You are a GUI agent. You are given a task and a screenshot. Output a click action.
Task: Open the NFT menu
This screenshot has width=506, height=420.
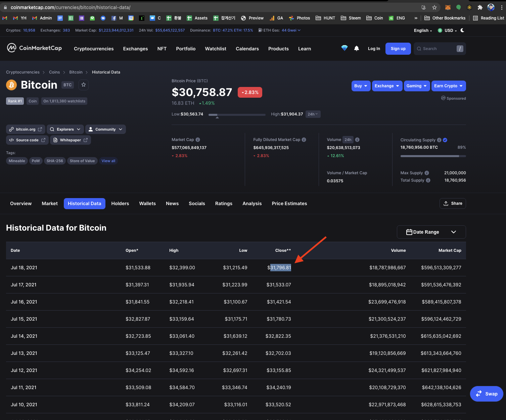click(x=162, y=49)
